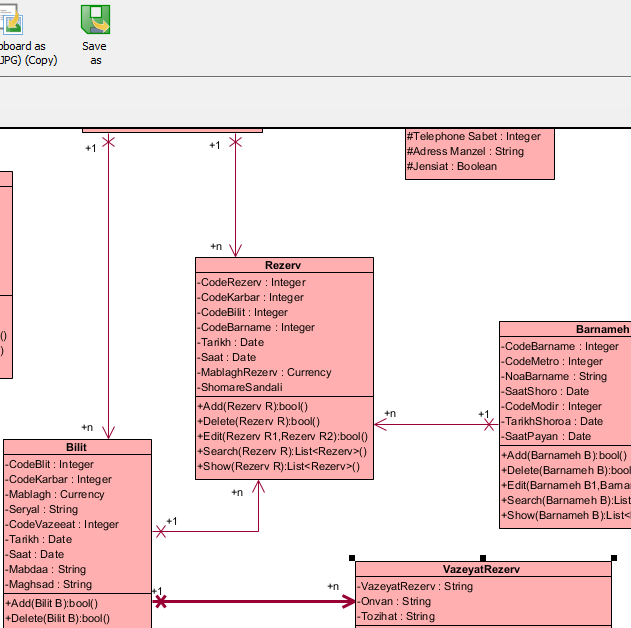Click the copy to clipboard as JPG icon
The width and height of the screenshot is (631, 628).
[x=11, y=19]
